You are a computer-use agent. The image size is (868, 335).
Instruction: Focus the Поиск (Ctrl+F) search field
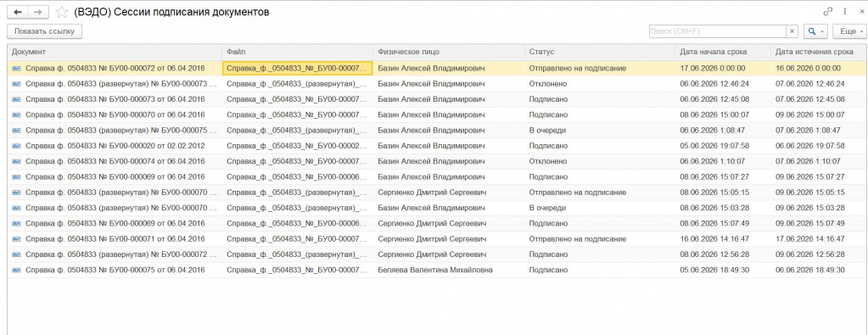pyautogui.click(x=718, y=31)
